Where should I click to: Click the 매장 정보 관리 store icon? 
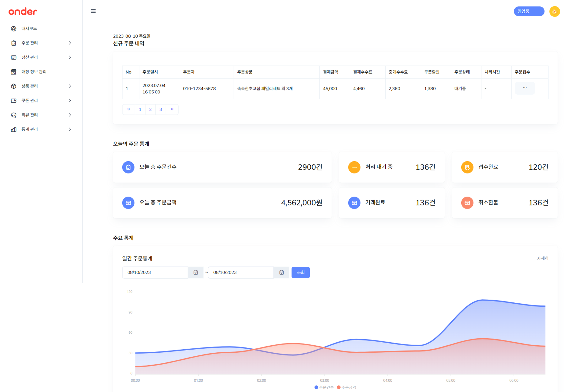[x=14, y=72]
